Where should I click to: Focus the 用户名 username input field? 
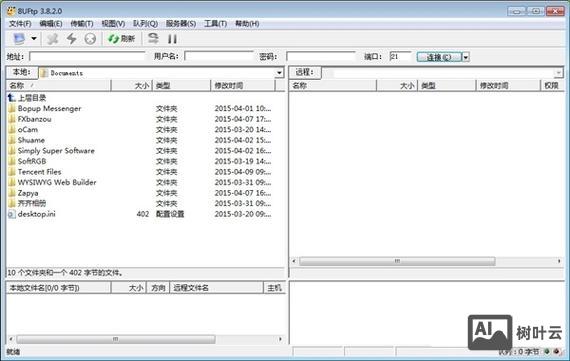219,57
